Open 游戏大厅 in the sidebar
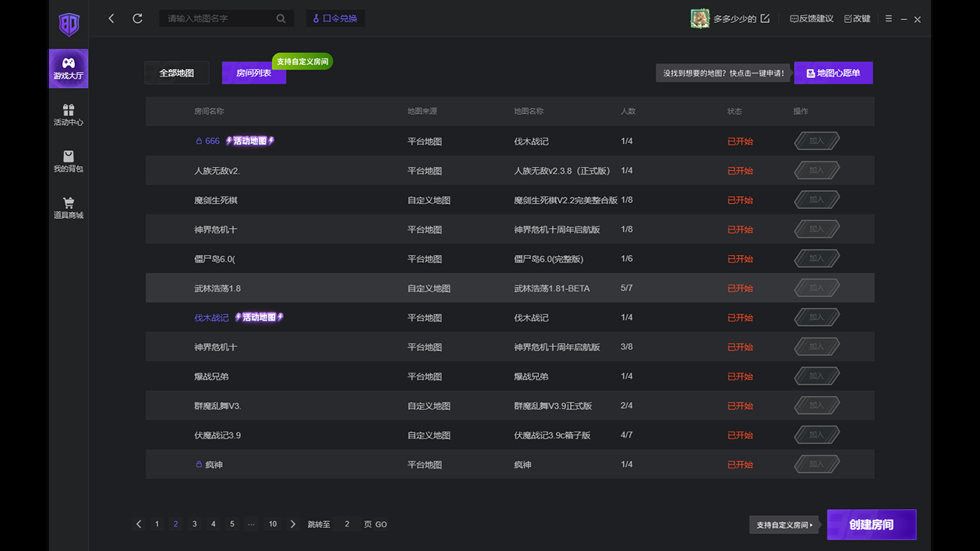Viewport: 980px width, 551px height. click(x=68, y=68)
